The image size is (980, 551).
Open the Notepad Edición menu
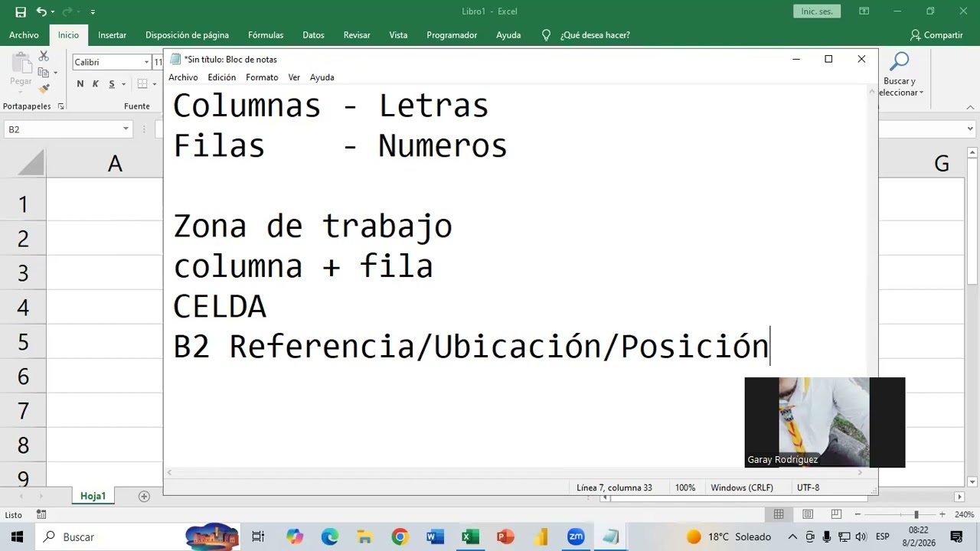coord(222,77)
